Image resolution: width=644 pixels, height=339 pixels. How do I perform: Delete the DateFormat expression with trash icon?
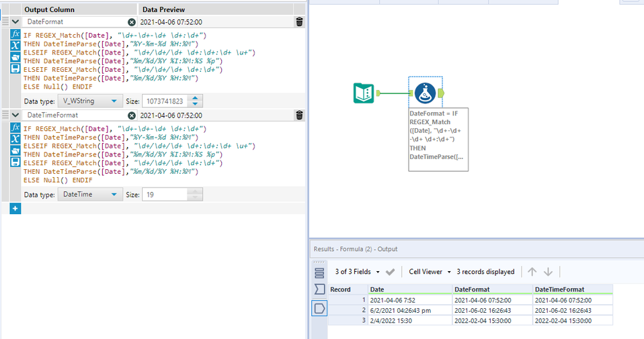tap(299, 22)
